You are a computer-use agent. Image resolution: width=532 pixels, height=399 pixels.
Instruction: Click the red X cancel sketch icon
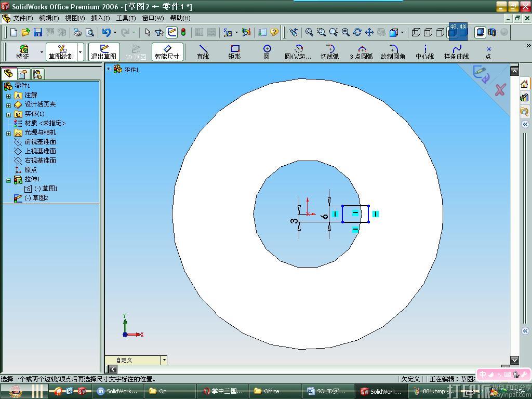coord(500,90)
